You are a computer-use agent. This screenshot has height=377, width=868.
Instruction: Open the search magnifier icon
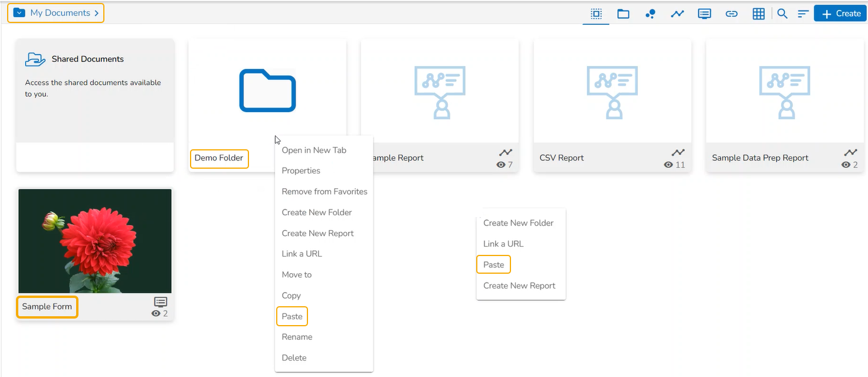tap(782, 14)
